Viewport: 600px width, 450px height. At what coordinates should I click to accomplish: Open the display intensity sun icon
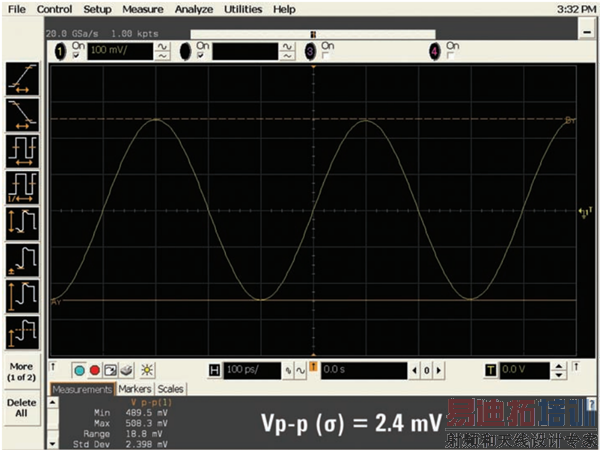pos(147,370)
